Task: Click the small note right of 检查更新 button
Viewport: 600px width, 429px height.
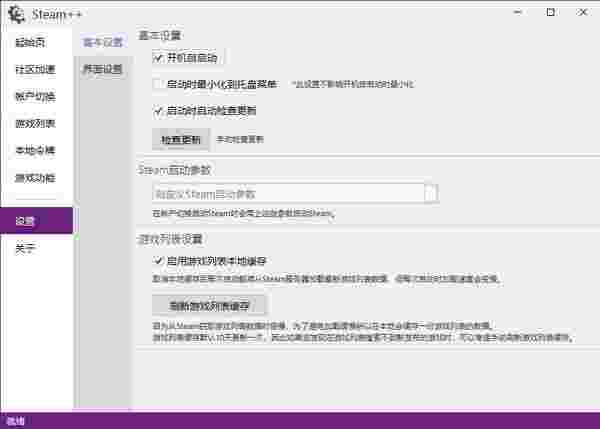Action: [x=240, y=140]
